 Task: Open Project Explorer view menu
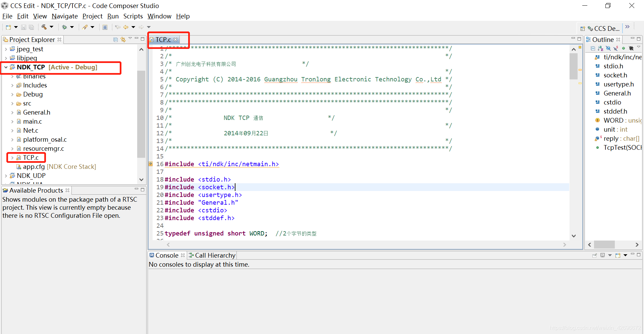point(130,39)
